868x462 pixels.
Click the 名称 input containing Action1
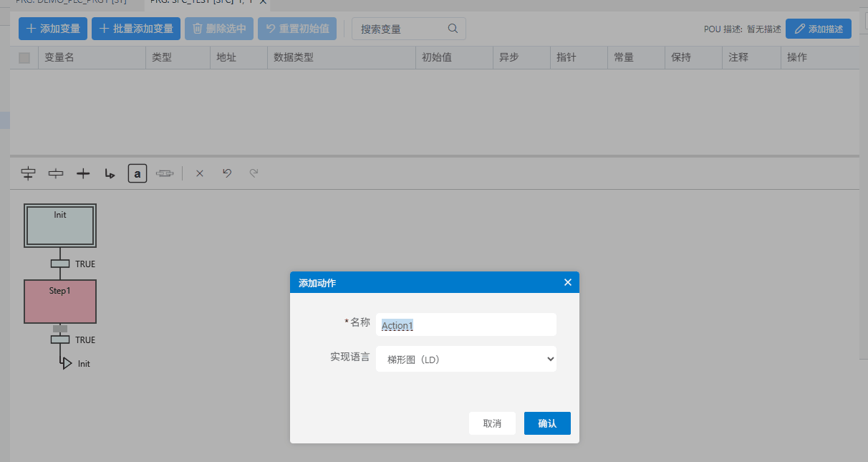click(x=466, y=324)
